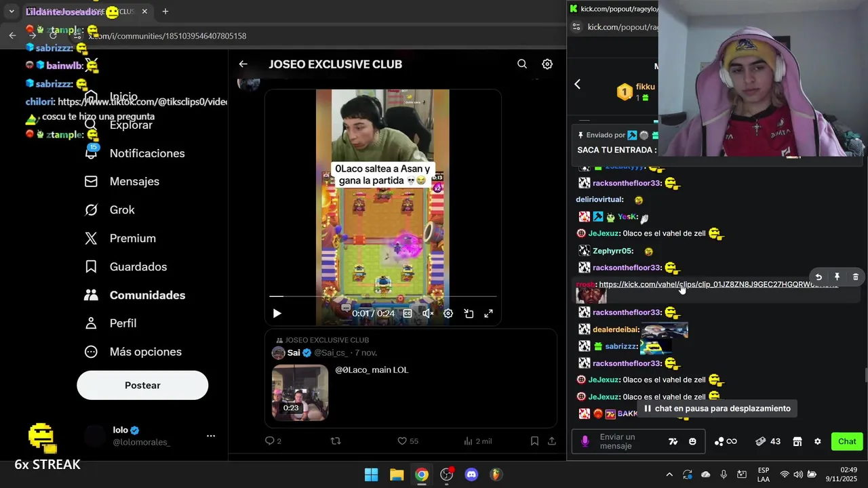Activate the purple microphone in chat input
Image resolution: width=868 pixels, height=488 pixels.
pos(585,441)
